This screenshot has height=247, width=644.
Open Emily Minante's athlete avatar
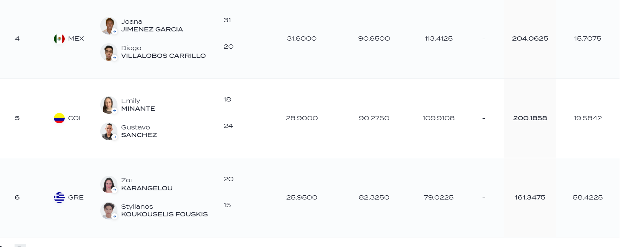point(109,105)
